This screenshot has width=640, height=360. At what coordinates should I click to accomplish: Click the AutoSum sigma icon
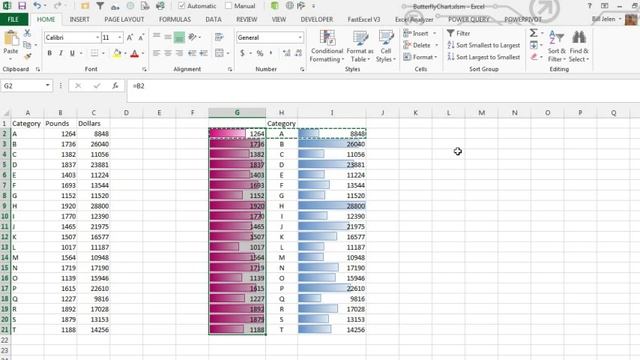(x=533, y=33)
